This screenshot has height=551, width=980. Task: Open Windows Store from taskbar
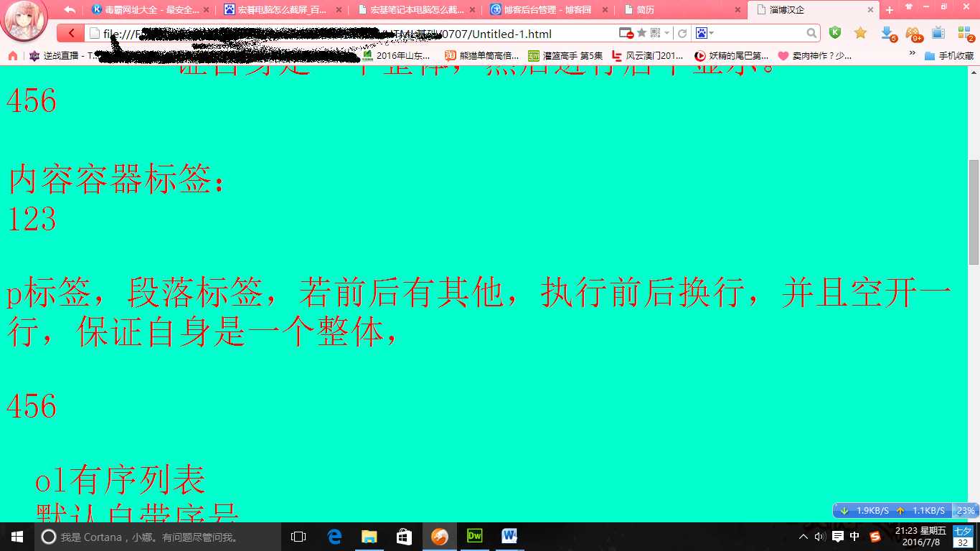point(405,537)
